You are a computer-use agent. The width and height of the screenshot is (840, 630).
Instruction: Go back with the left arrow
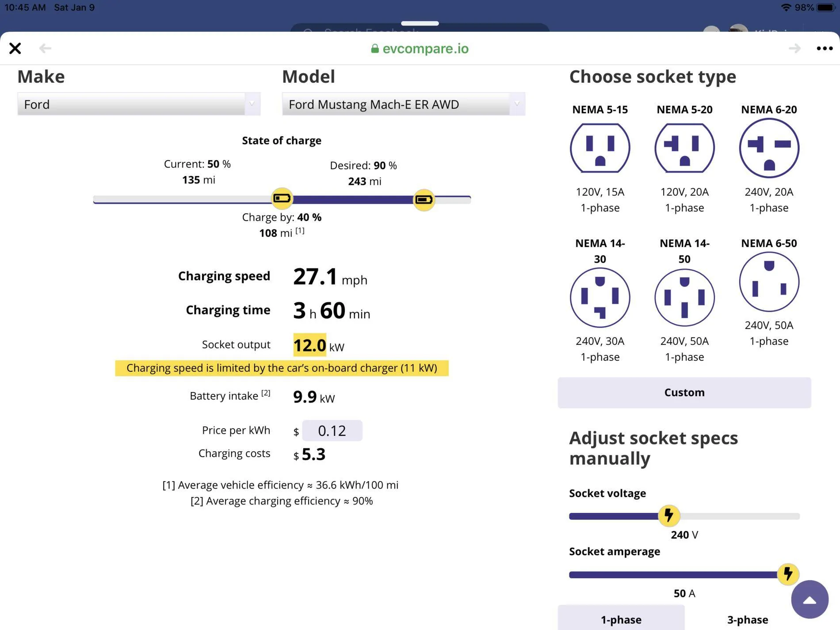(x=45, y=48)
